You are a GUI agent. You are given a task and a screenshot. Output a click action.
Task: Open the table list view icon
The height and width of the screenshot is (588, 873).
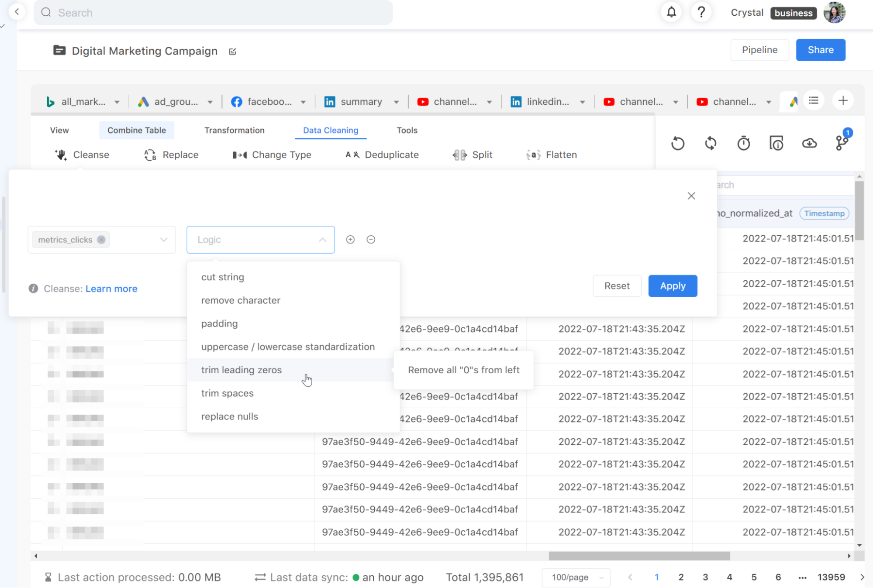814,101
